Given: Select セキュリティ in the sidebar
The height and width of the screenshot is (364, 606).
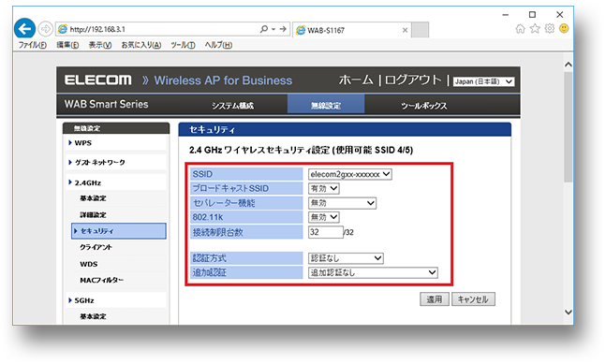Looking at the screenshot, I should [119, 231].
